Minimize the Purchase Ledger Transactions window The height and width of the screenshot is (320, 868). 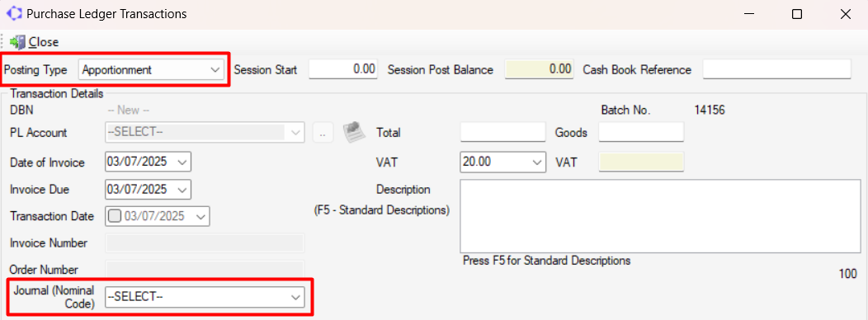748,14
